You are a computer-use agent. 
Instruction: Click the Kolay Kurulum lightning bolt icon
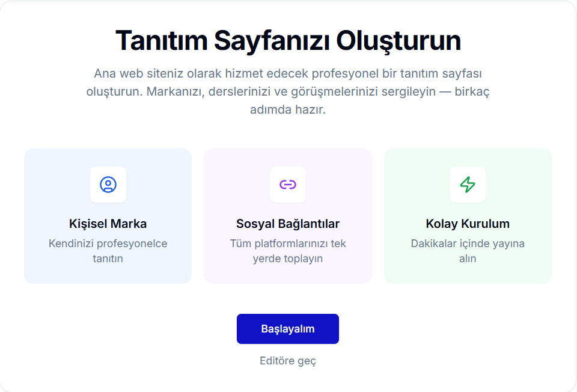[x=468, y=185]
